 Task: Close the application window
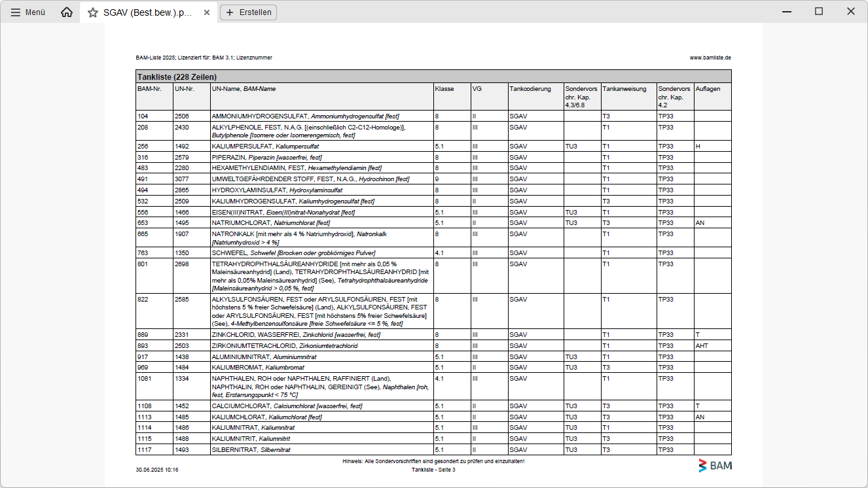click(850, 11)
